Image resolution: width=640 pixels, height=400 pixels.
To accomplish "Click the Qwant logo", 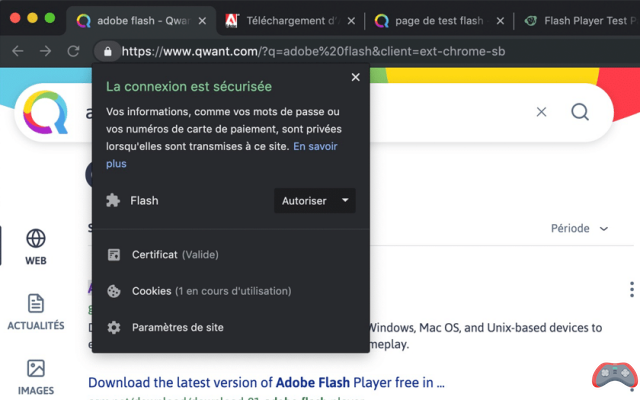I will pyautogui.click(x=45, y=113).
